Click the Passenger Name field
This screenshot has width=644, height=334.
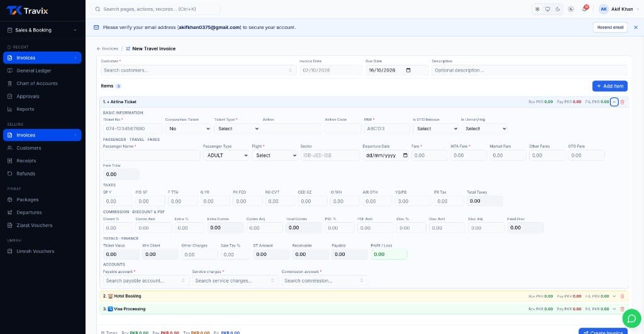click(152, 155)
